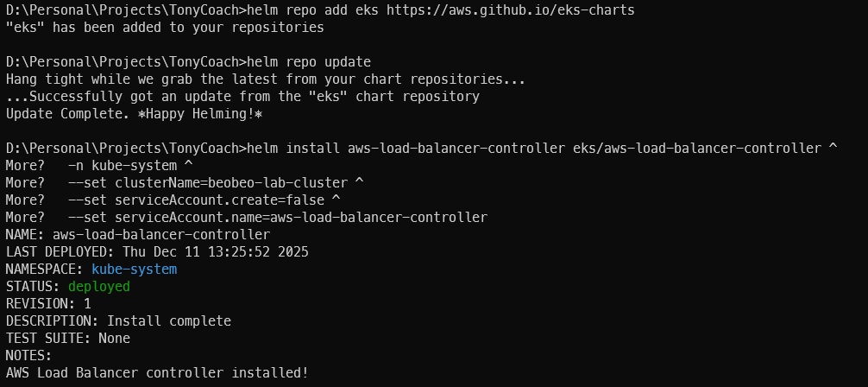Click the "REVISION: 1" line
Screen dimensions: 868x387
[48, 303]
